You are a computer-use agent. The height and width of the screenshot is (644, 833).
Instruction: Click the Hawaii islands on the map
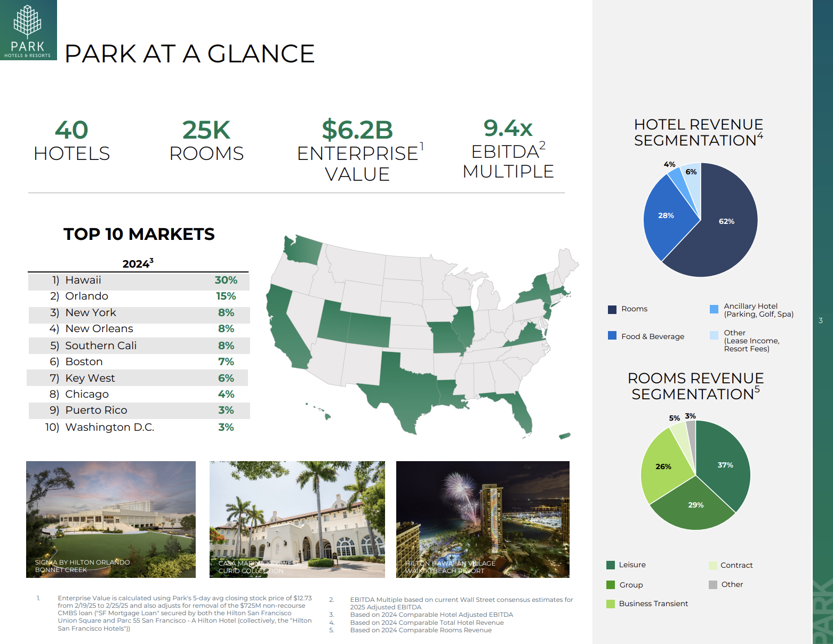318,410
